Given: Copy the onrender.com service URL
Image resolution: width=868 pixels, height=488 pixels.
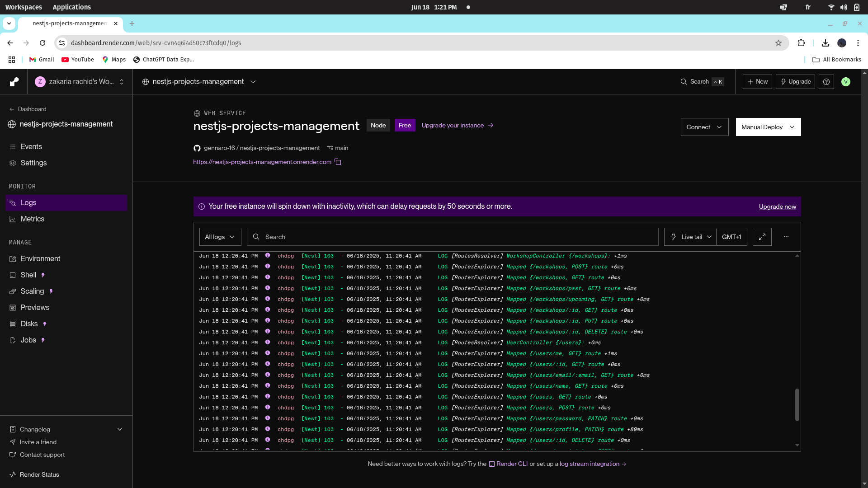Looking at the screenshot, I should coord(338,162).
